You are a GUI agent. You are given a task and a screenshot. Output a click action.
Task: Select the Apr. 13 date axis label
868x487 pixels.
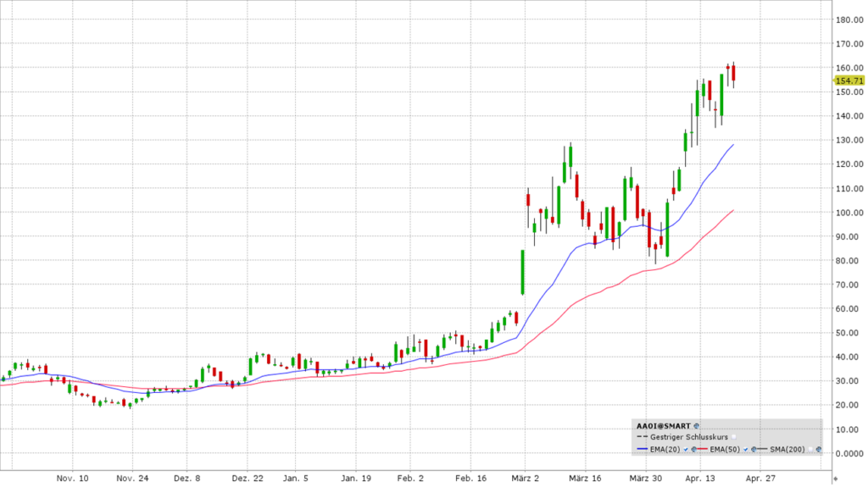tap(700, 479)
